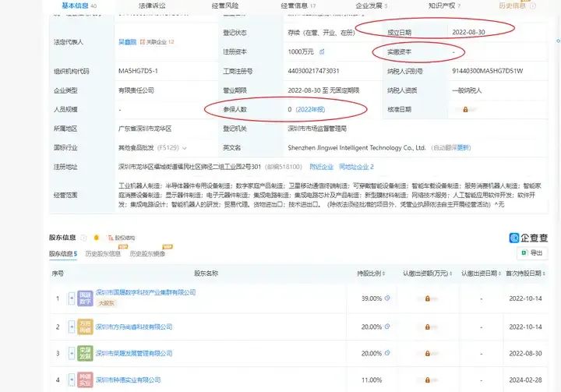The image size is (561, 392).
Task: Click the lock icon in shareholder row 3
Action: coord(427,353)
